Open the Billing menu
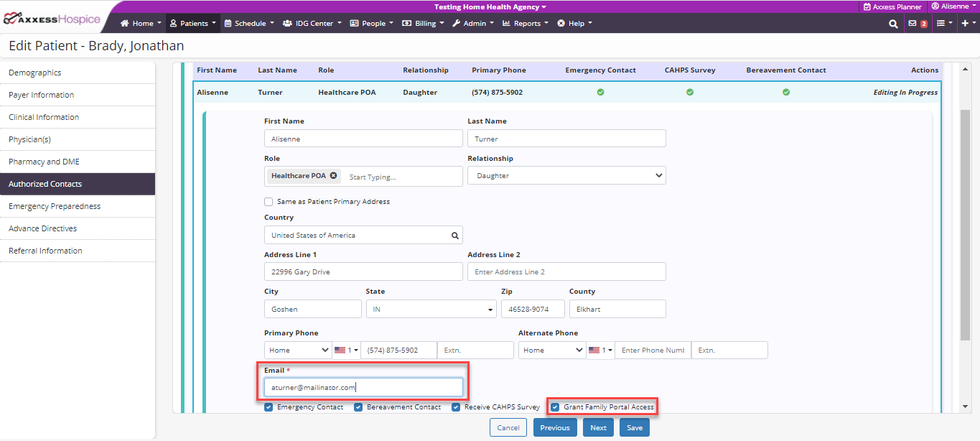Viewport: 980px width, 441px height. tap(424, 24)
